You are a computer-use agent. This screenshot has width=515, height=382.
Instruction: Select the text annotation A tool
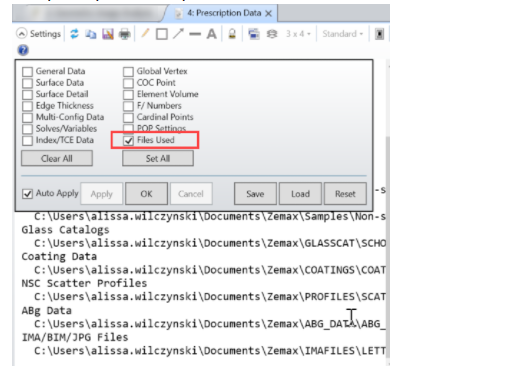click(x=211, y=34)
